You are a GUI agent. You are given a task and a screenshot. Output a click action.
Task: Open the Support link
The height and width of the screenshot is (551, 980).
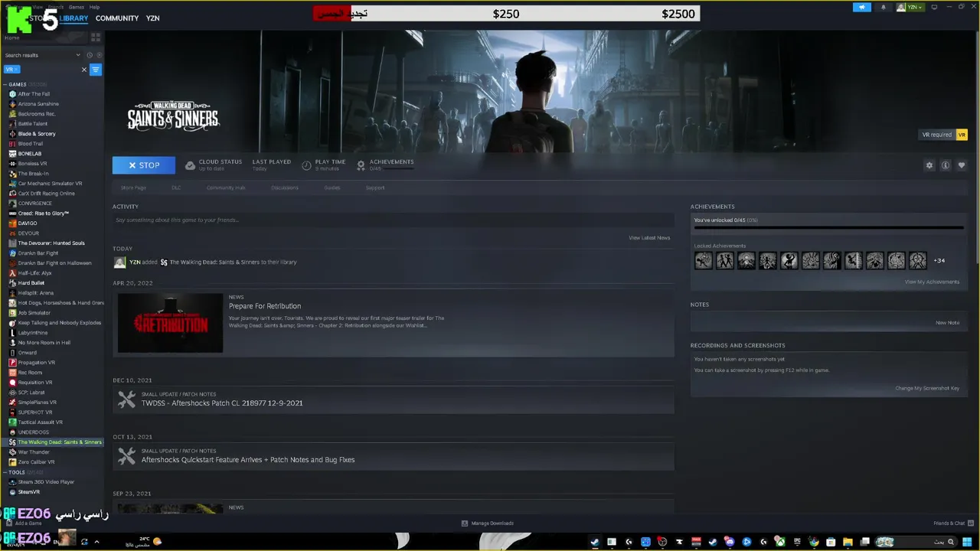tap(375, 187)
